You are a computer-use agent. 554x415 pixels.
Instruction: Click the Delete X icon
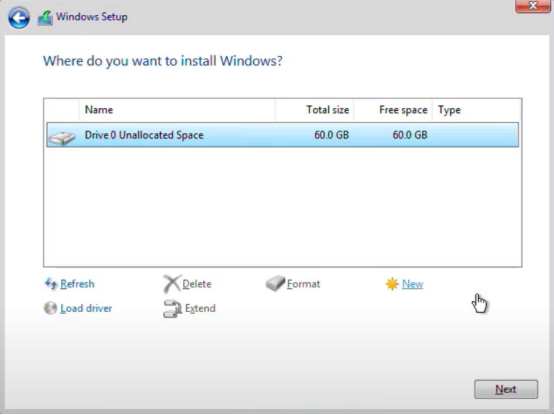click(x=172, y=284)
